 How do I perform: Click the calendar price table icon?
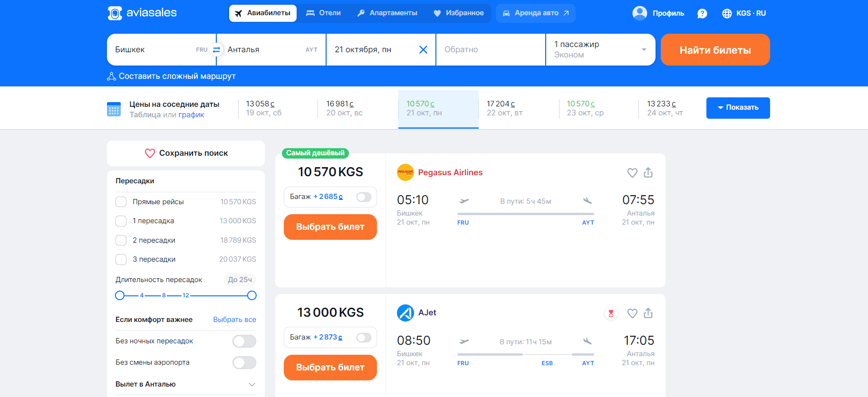[114, 109]
